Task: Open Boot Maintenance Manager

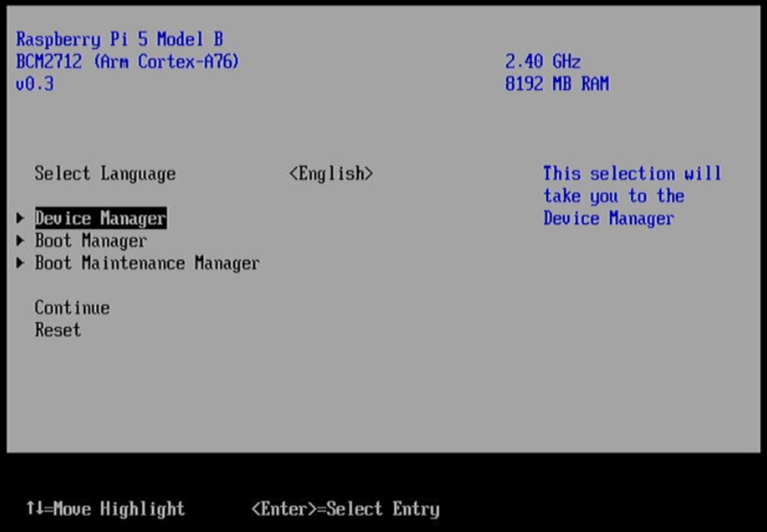Action: [x=147, y=263]
